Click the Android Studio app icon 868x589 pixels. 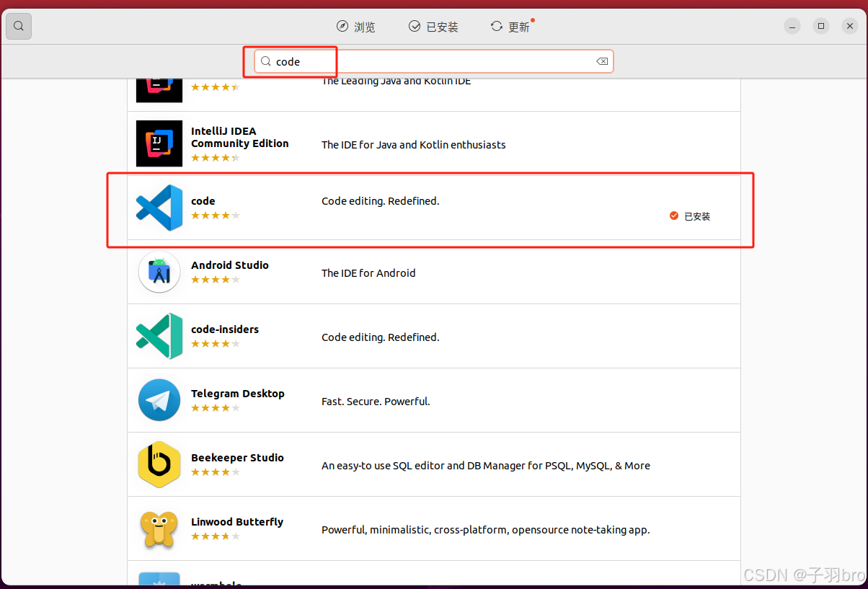coord(159,272)
